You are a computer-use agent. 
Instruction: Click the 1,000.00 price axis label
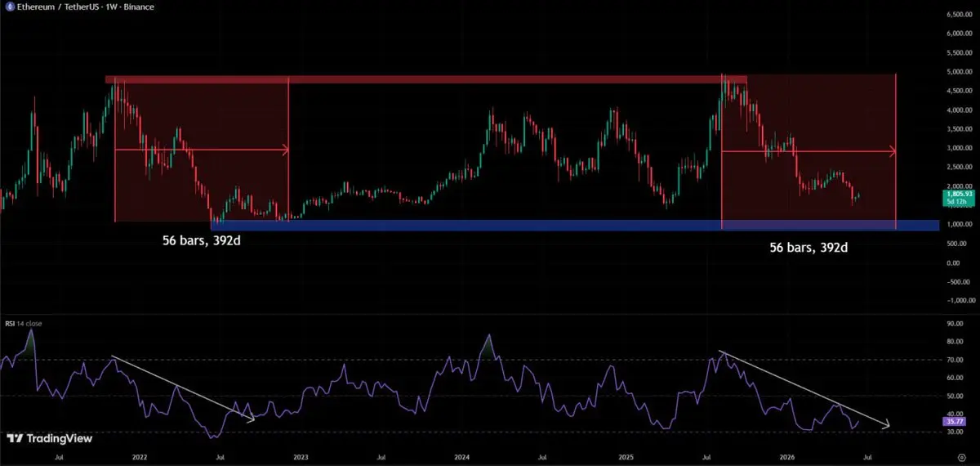pos(959,224)
